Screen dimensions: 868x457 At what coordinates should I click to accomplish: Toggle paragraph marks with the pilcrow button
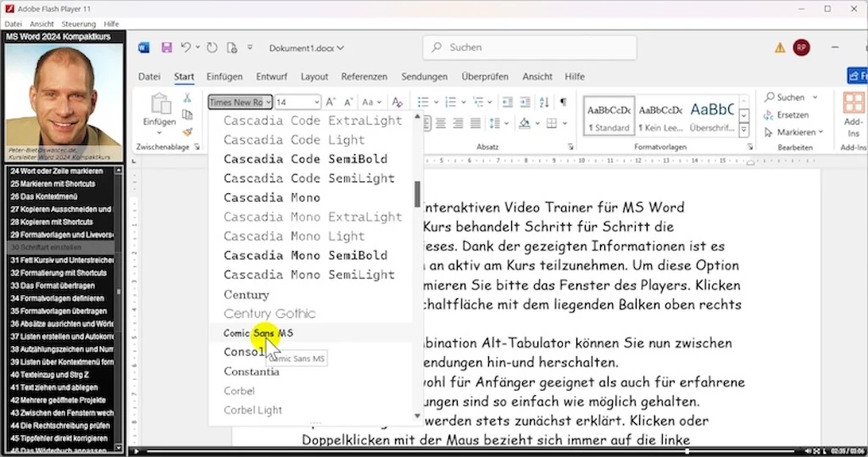pos(563,102)
